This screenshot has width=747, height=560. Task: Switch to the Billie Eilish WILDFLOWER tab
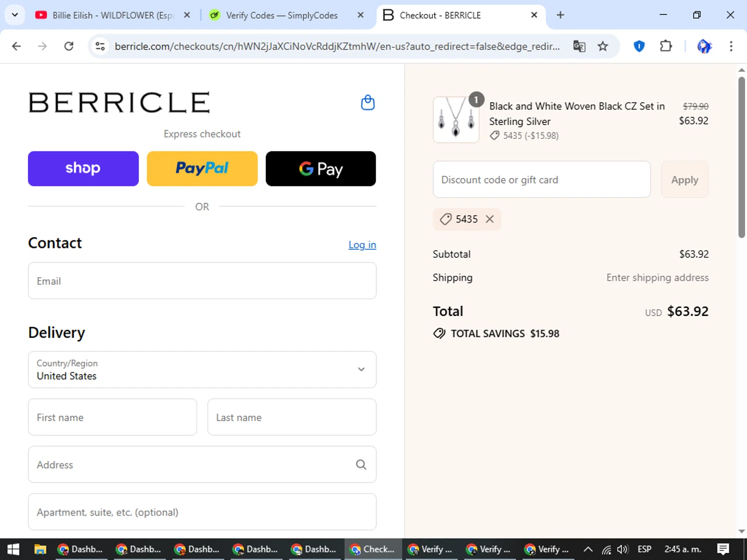114,15
